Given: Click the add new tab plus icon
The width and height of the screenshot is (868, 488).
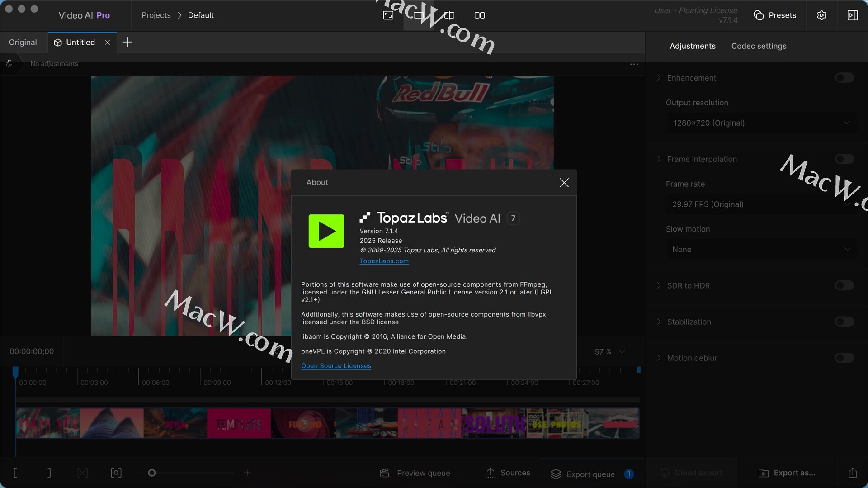Looking at the screenshot, I should (x=127, y=42).
